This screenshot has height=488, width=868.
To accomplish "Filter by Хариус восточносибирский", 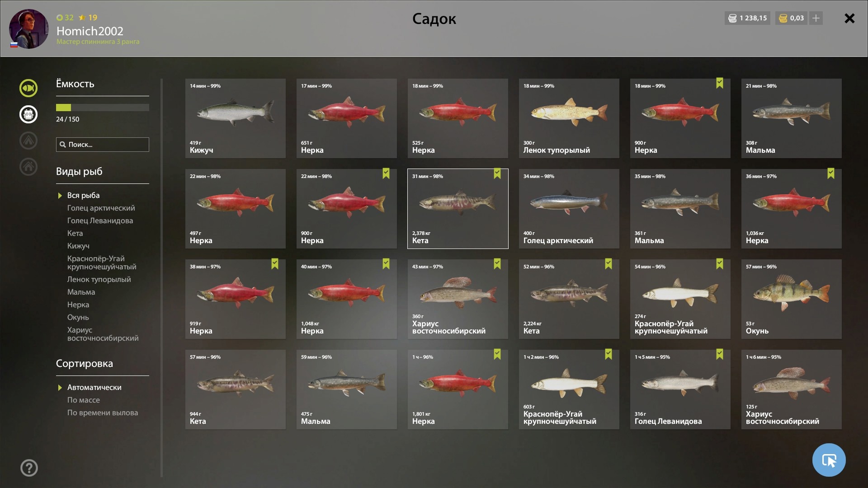I will [103, 334].
